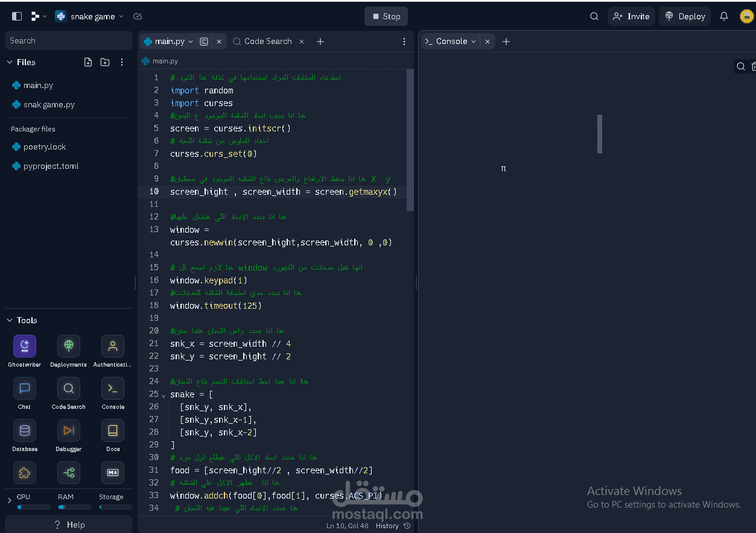Toggle the left sidebar panel icon
This screenshot has height=533, width=756.
[17, 16]
